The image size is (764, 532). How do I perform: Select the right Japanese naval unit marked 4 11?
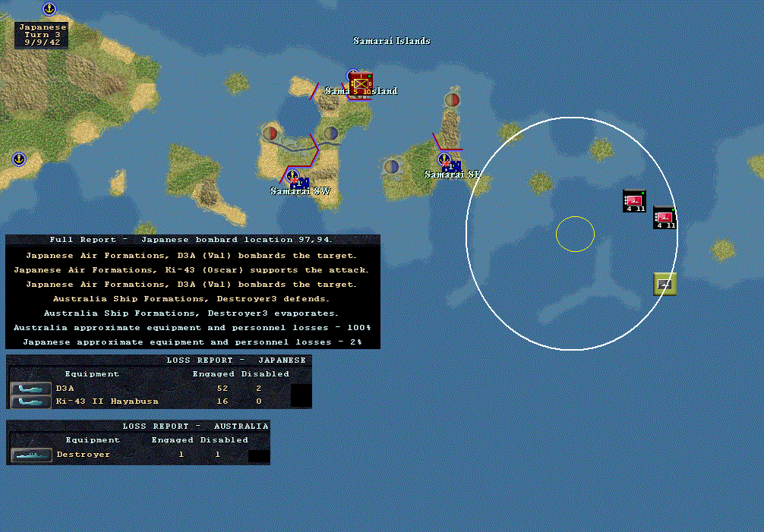(x=665, y=218)
